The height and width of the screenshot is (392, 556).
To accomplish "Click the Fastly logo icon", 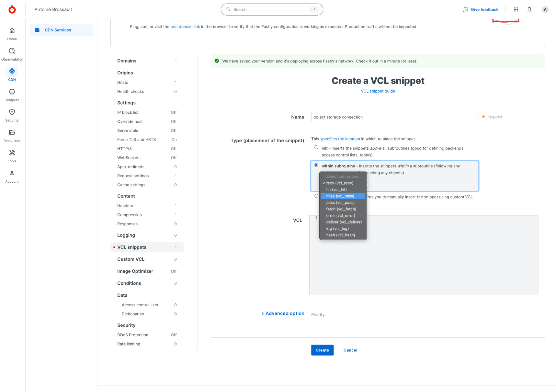I will (x=12, y=9).
